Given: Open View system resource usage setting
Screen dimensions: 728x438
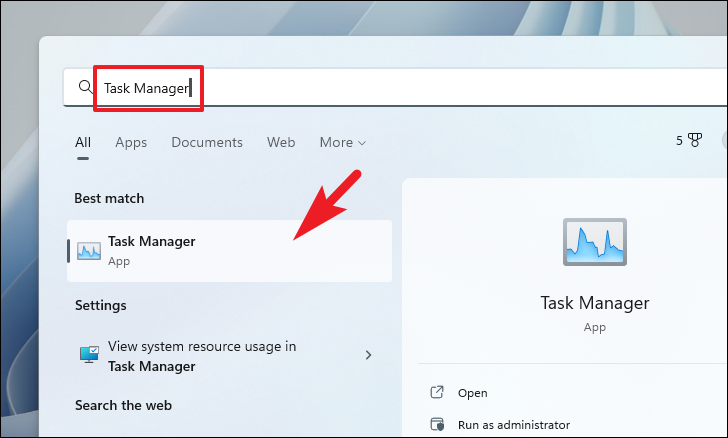Looking at the screenshot, I should coord(229,356).
